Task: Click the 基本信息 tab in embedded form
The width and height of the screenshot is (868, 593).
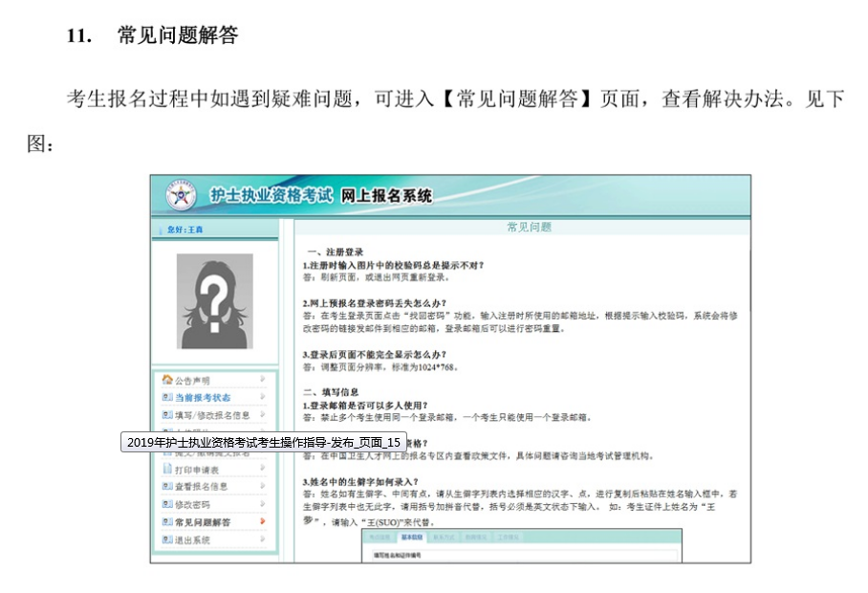Action: [x=412, y=538]
